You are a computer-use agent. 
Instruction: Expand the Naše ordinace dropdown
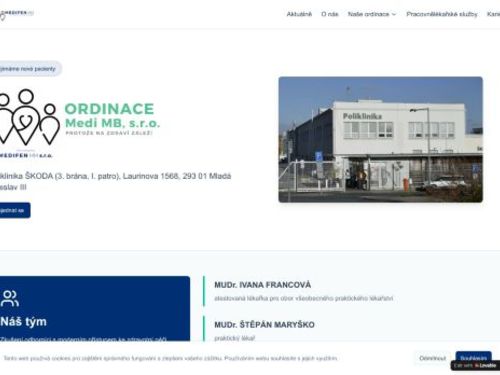coord(372,14)
